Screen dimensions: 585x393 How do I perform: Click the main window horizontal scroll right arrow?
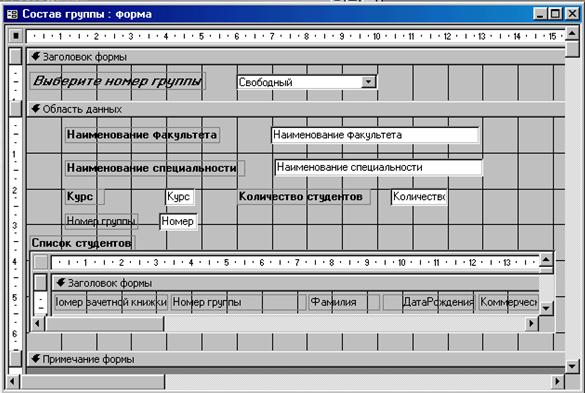tap(557, 381)
